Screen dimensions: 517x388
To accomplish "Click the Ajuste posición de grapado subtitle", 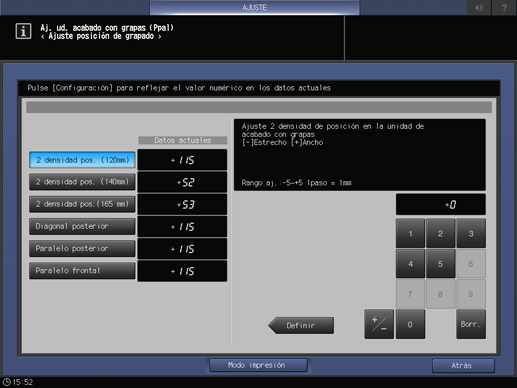I will point(101,36).
